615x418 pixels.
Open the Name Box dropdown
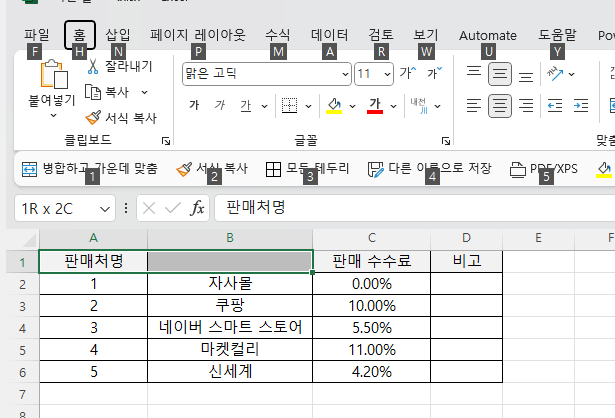pos(105,209)
